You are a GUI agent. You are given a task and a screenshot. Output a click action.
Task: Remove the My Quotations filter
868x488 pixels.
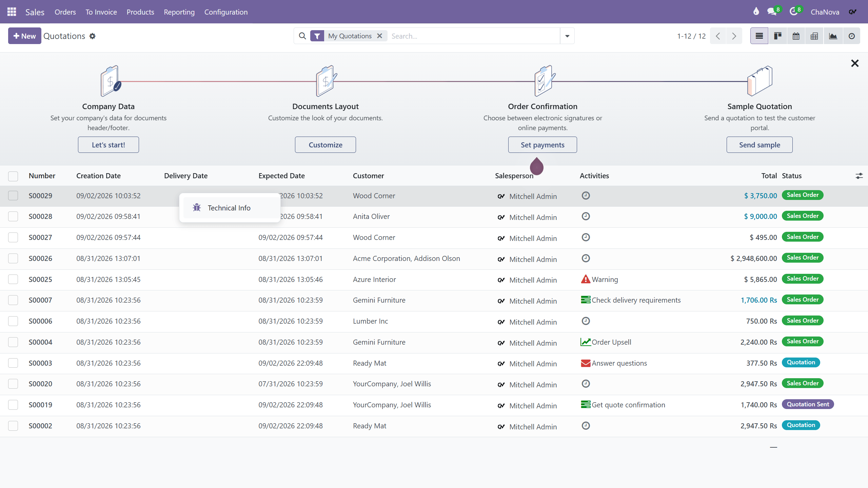380,36
